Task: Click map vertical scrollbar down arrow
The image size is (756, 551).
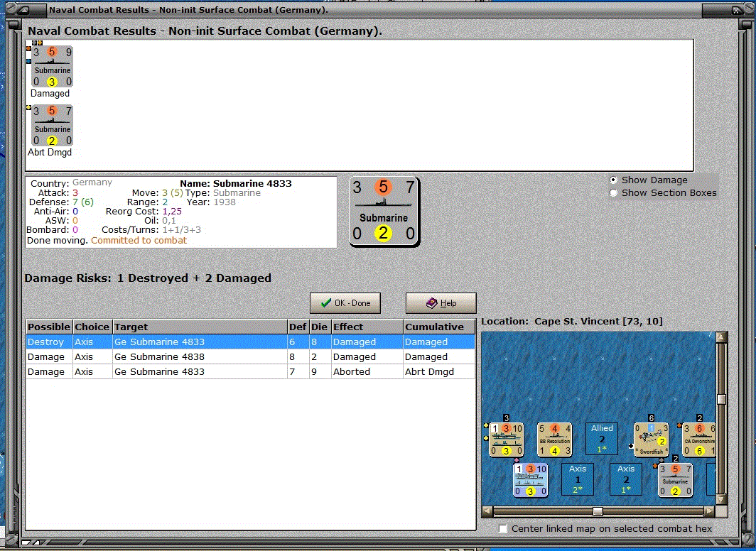Action: (x=721, y=499)
